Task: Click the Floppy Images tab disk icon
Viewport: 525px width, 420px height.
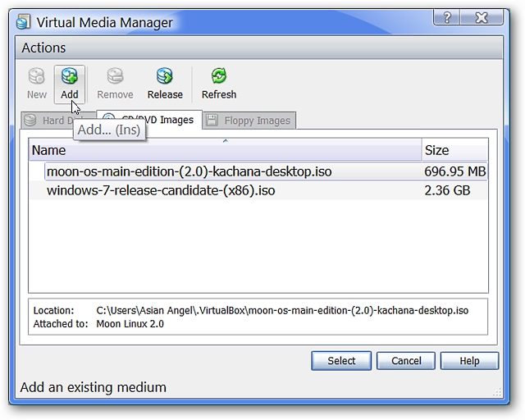Action: 212,120
